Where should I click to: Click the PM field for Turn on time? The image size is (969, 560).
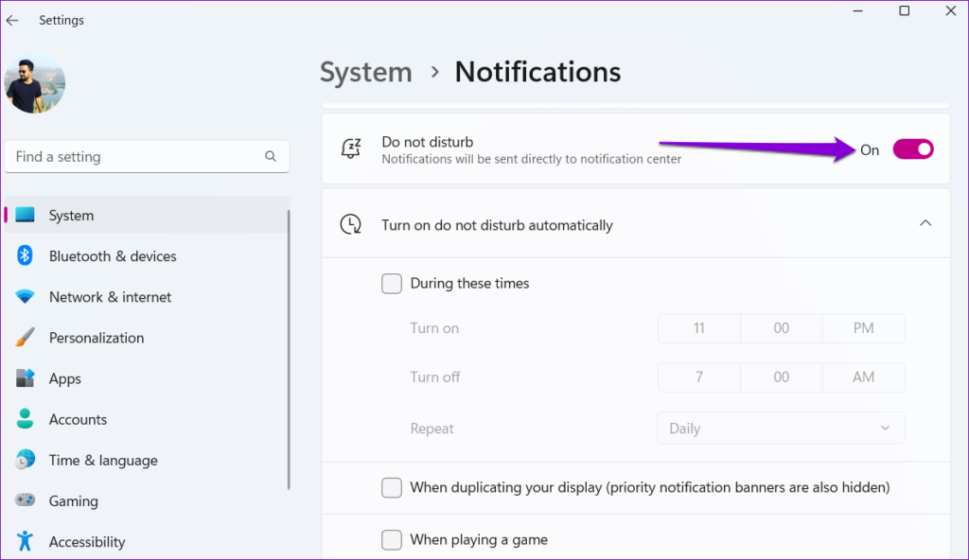[x=863, y=328]
